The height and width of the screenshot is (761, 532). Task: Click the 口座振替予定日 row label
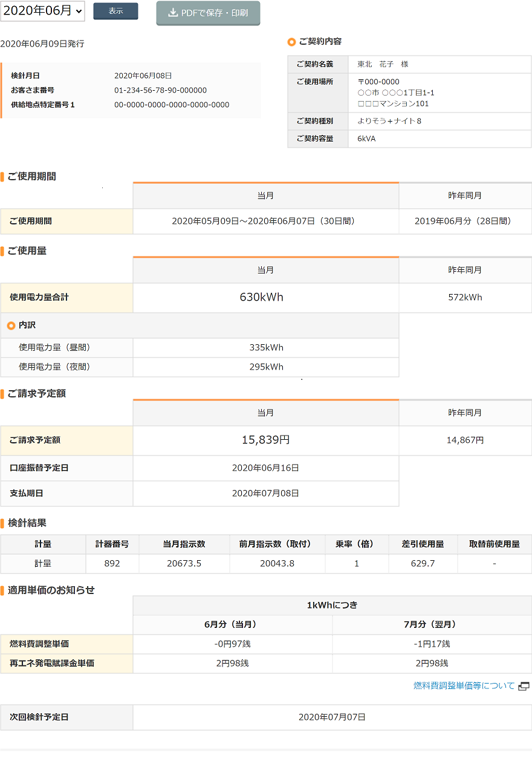39,468
